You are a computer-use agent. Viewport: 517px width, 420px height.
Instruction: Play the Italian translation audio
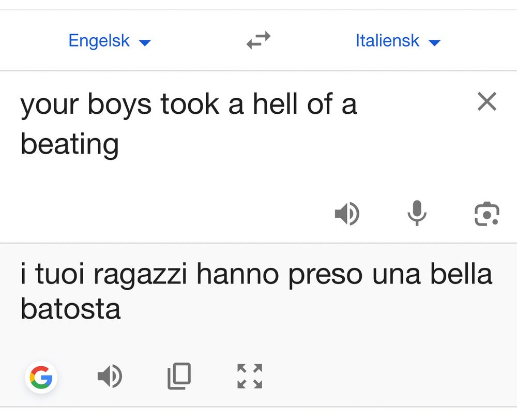click(x=110, y=377)
